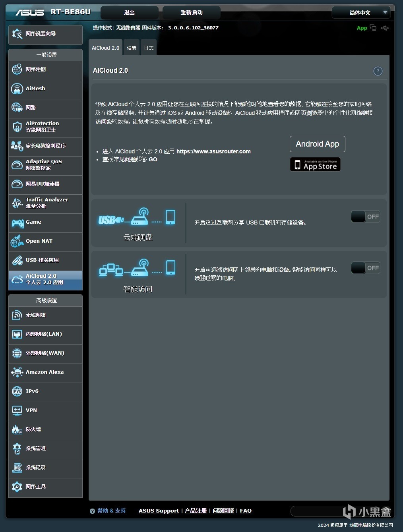
Task: Open the 问题回报 link
Action: click(223, 511)
